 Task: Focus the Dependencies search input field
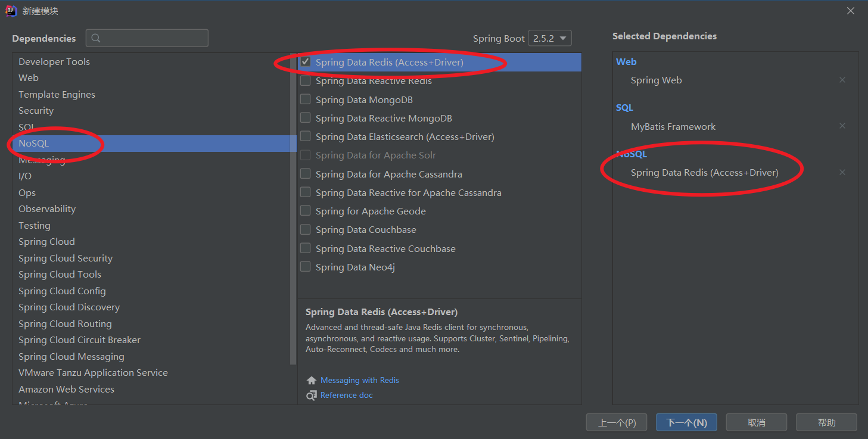[147, 38]
